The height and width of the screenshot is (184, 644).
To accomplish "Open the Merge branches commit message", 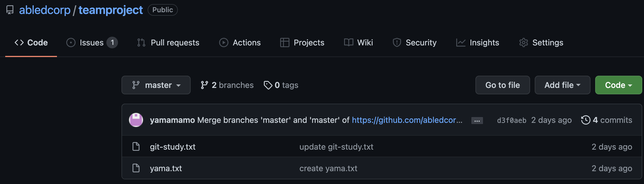I will pos(273,120).
